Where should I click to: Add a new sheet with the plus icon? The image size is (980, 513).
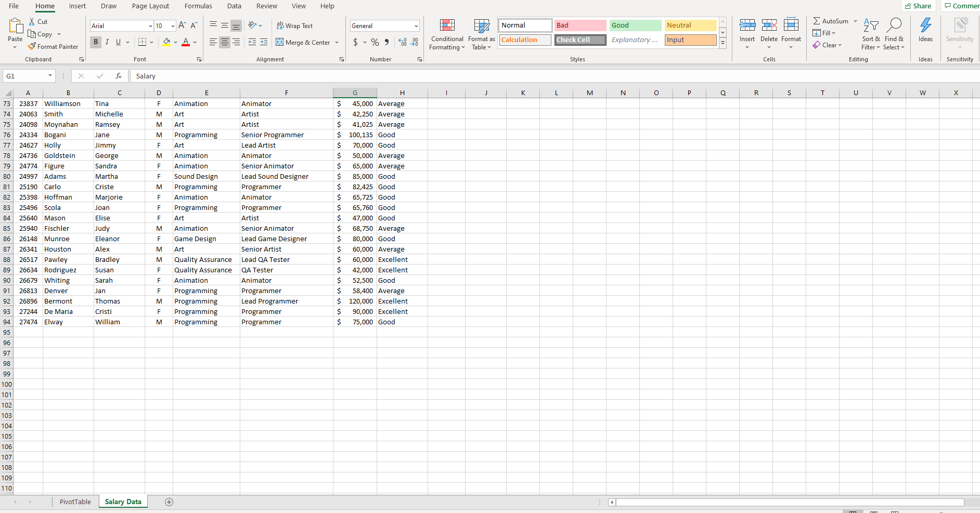(x=169, y=502)
